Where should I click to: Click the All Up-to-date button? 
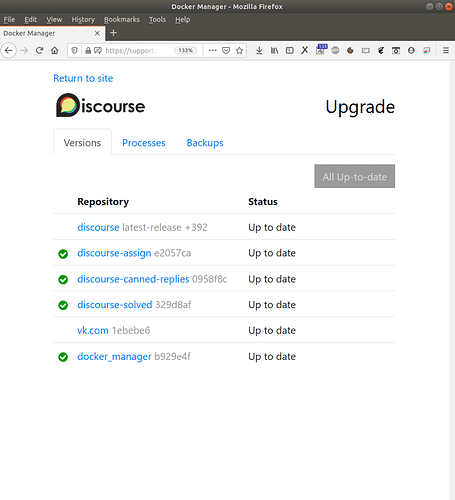(355, 176)
